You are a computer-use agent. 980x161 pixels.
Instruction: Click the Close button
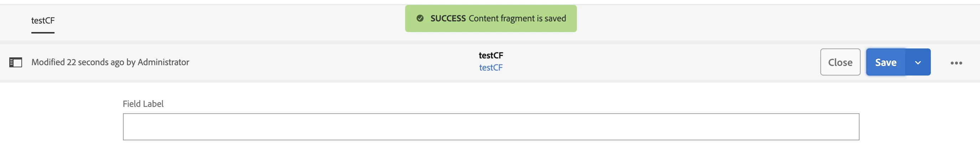click(x=840, y=62)
